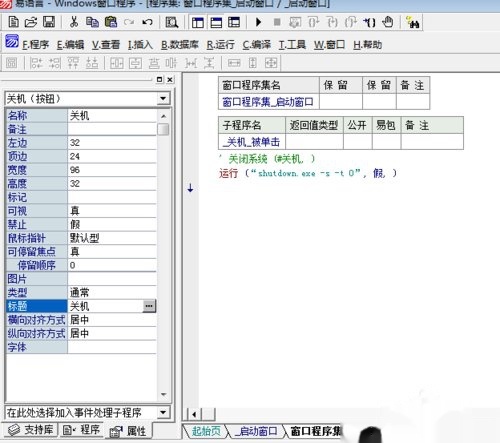Click the New file icon
Viewport: 500px width, 443px height.
pos(13,22)
